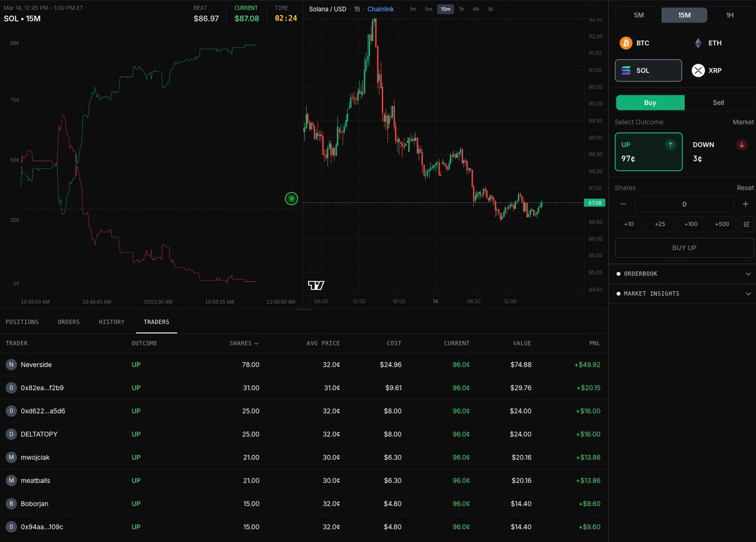Add +25 shares
The width and height of the screenshot is (756, 542).
click(x=660, y=224)
